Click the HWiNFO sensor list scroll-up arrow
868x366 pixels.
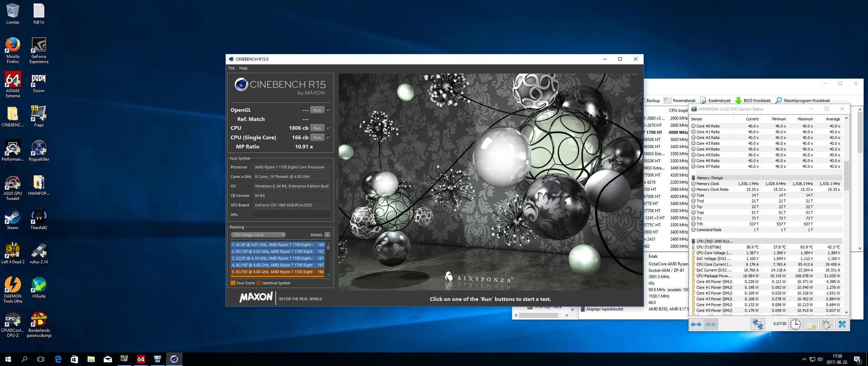[846, 118]
